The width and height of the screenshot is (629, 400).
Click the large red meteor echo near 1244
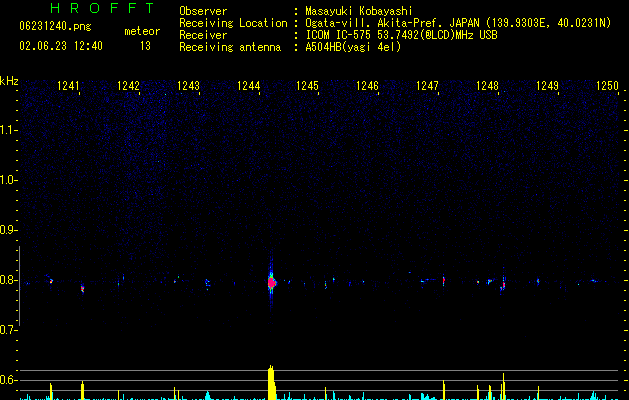[272, 282]
